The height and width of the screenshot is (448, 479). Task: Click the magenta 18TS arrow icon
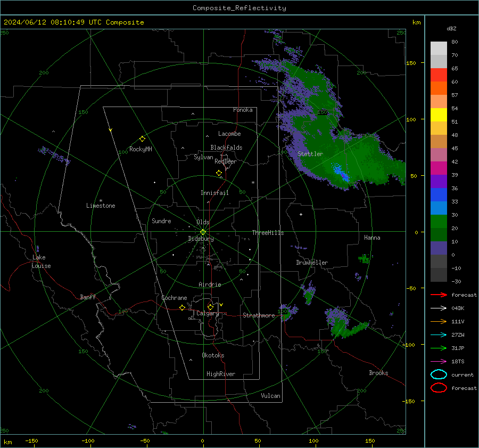[x=439, y=362]
